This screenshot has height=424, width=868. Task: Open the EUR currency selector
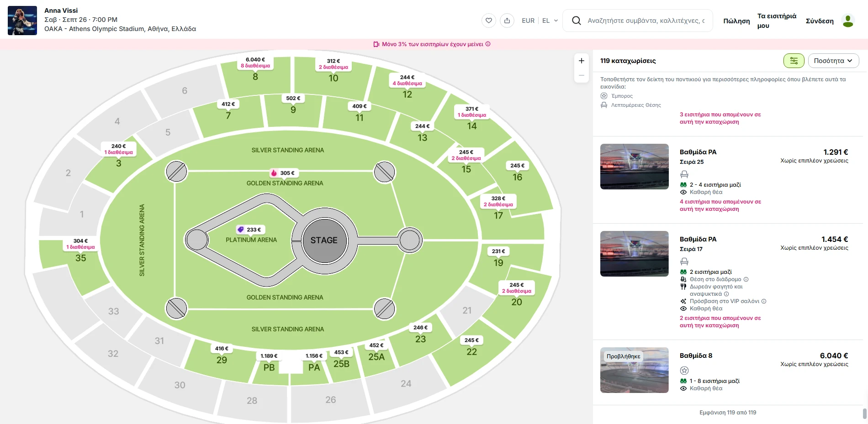(528, 21)
